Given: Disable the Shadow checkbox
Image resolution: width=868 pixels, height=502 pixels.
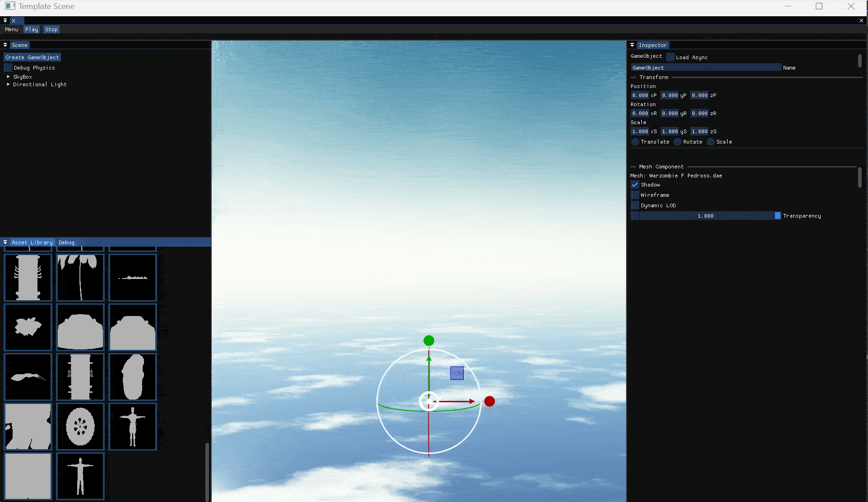Looking at the screenshot, I should pyautogui.click(x=635, y=185).
